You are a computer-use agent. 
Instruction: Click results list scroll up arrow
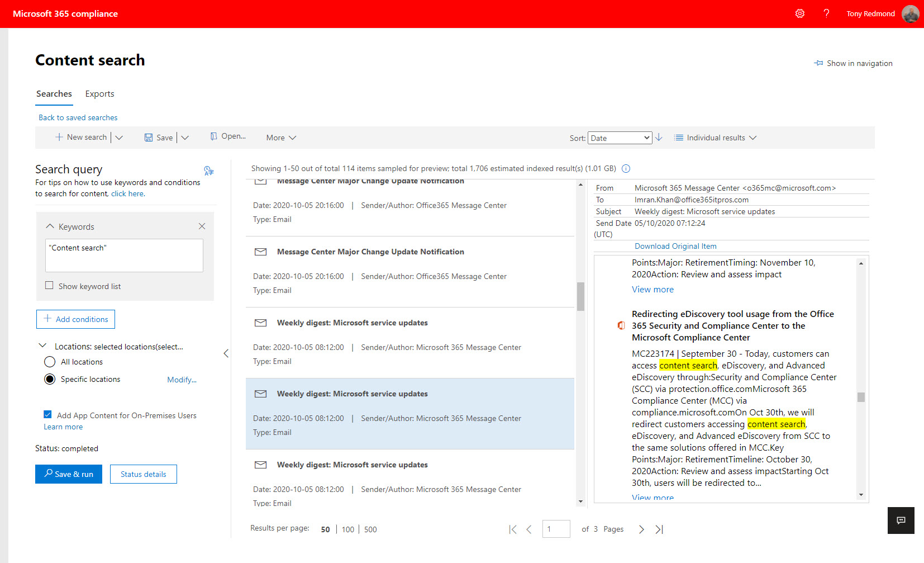[580, 184]
